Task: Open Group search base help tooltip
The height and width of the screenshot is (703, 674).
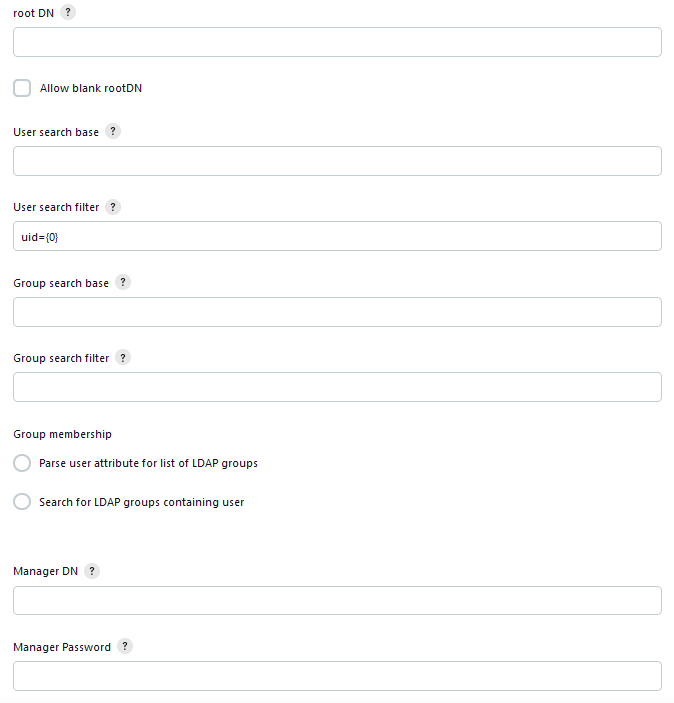Action: pos(123,282)
